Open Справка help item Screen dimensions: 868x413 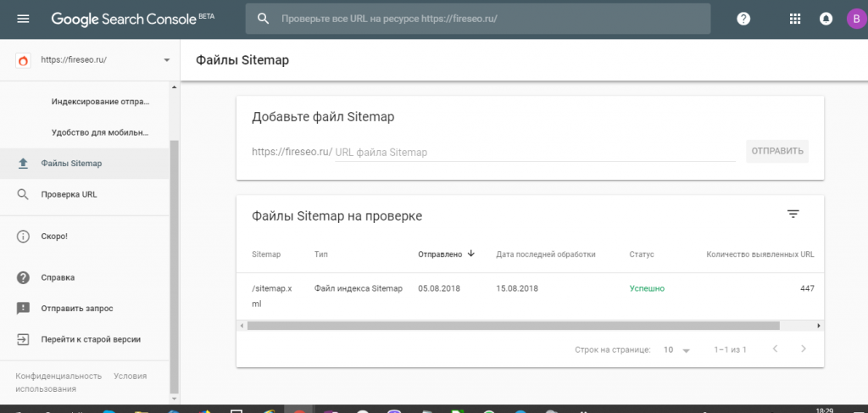coord(58,277)
